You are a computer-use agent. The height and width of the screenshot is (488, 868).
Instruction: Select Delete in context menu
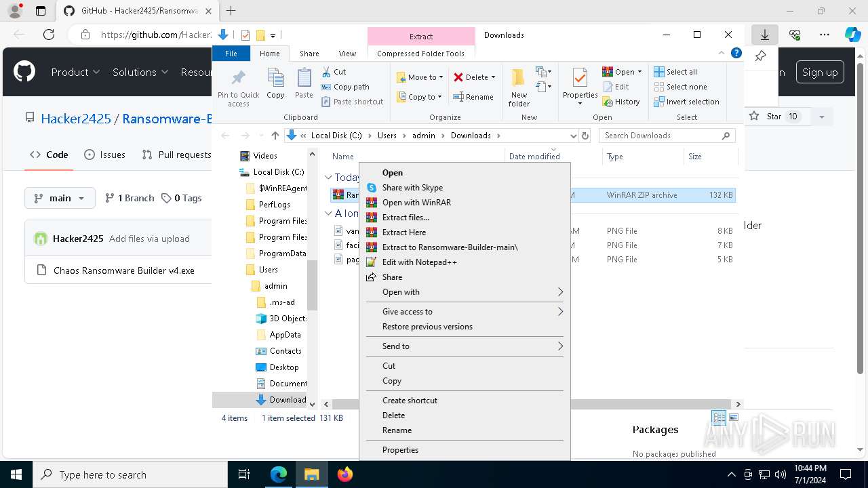click(464, 415)
